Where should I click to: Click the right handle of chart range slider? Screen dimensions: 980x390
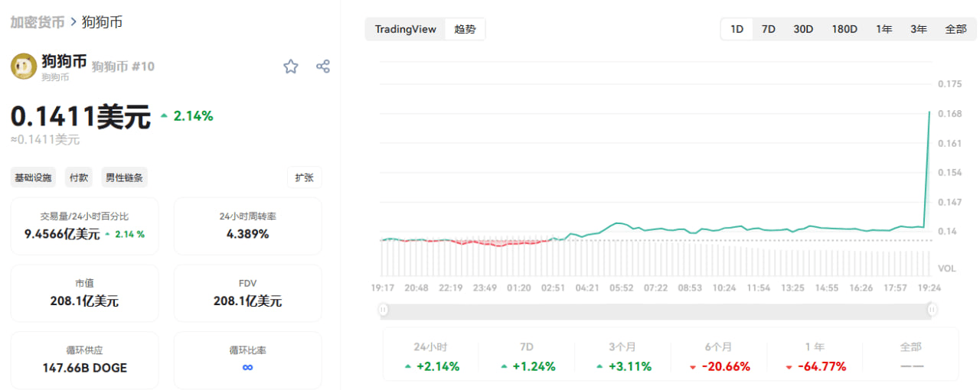[932, 309]
